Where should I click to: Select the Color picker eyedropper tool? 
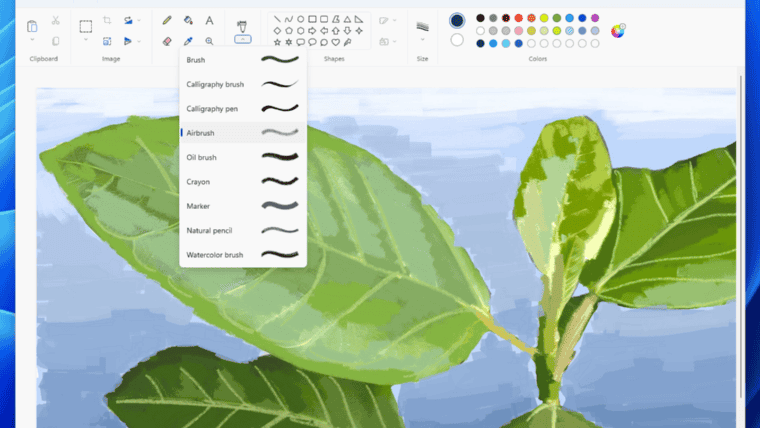(x=188, y=42)
